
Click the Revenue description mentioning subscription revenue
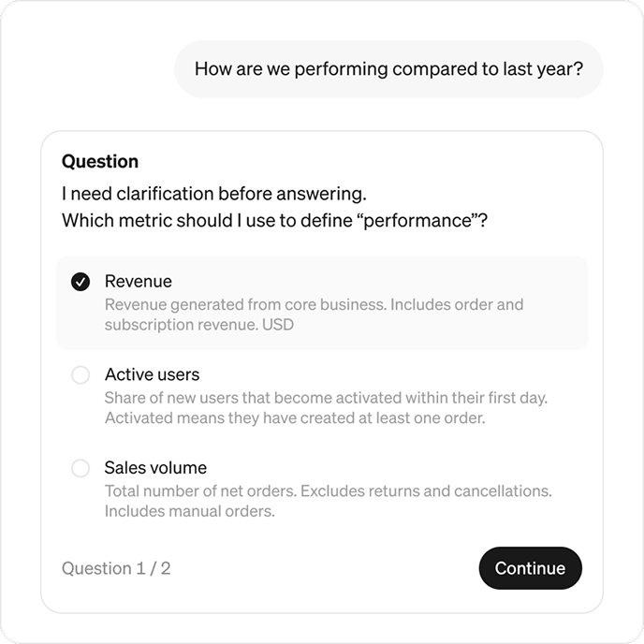pos(314,315)
